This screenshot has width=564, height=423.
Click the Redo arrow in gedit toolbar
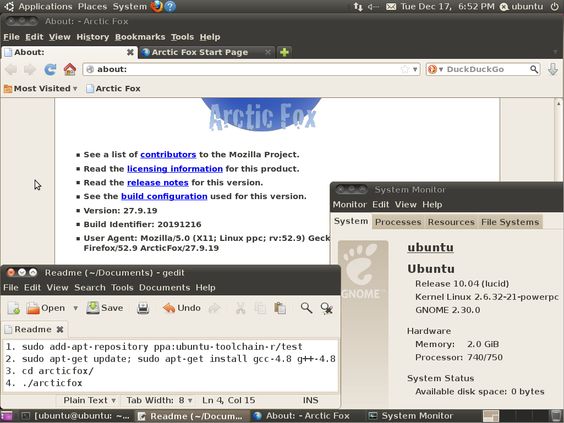coord(214,308)
